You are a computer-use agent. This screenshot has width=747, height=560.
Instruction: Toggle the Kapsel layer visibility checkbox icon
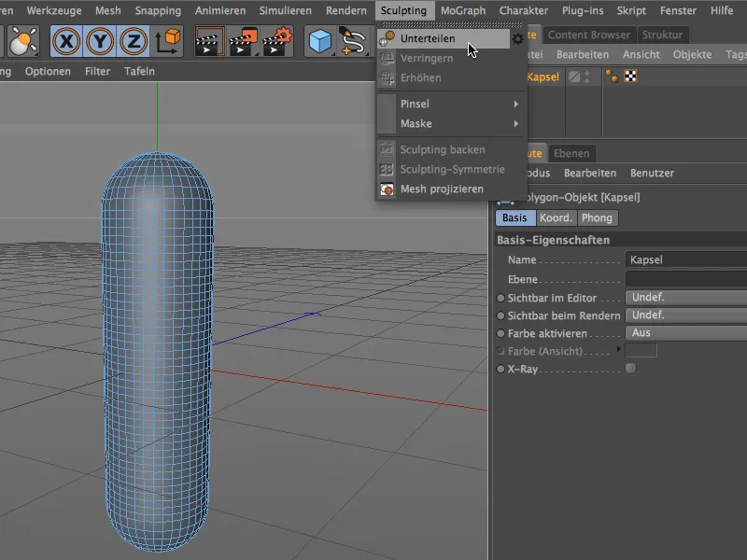coord(574,77)
